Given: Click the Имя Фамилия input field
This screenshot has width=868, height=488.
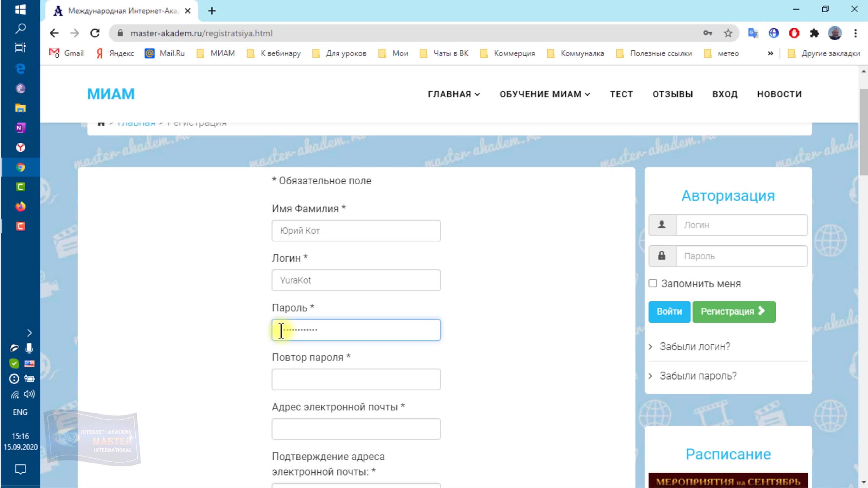Looking at the screenshot, I should [x=356, y=231].
